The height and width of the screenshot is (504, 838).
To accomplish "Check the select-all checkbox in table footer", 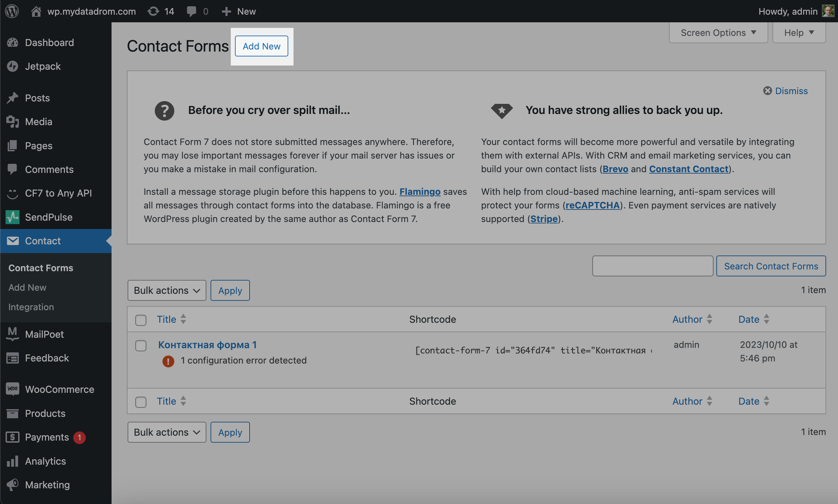I will coord(141,402).
